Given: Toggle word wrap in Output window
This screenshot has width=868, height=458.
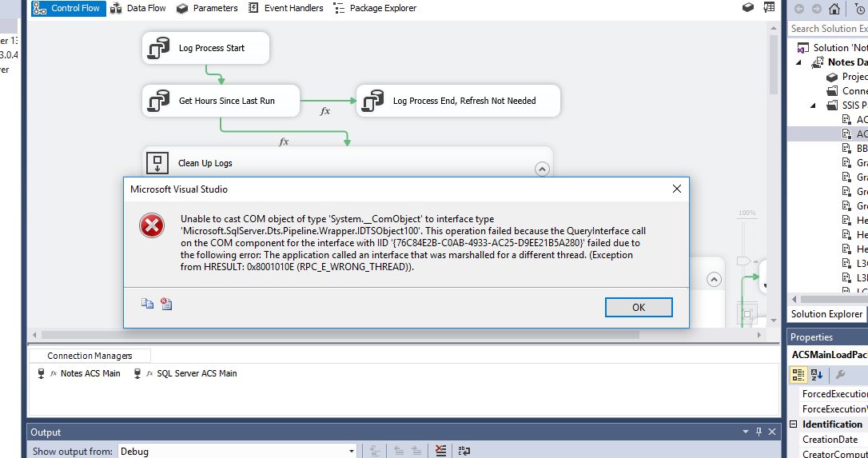Looking at the screenshot, I should (464, 451).
